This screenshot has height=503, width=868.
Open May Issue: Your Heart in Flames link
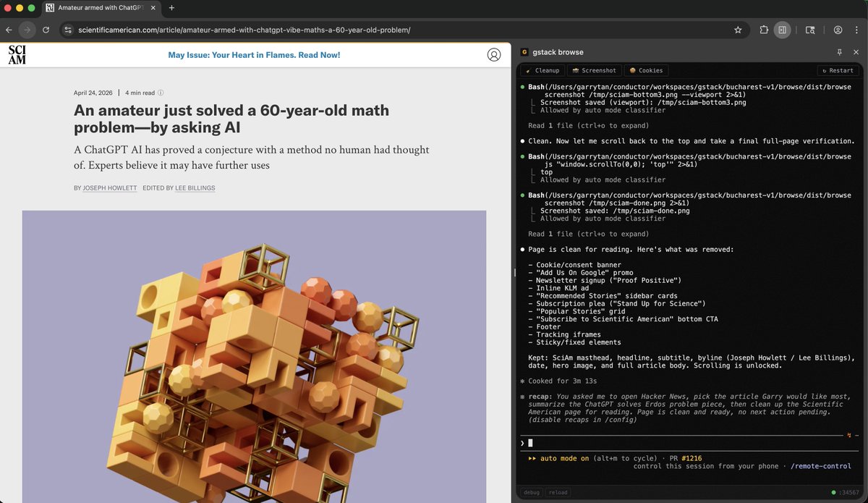[x=254, y=55]
